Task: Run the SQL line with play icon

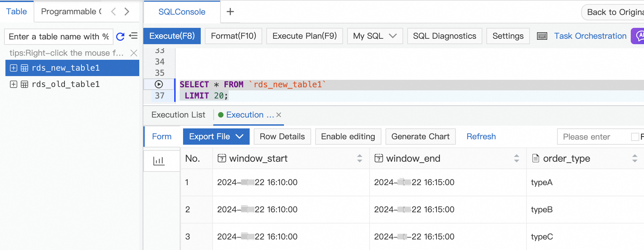Action: [159, 84]
